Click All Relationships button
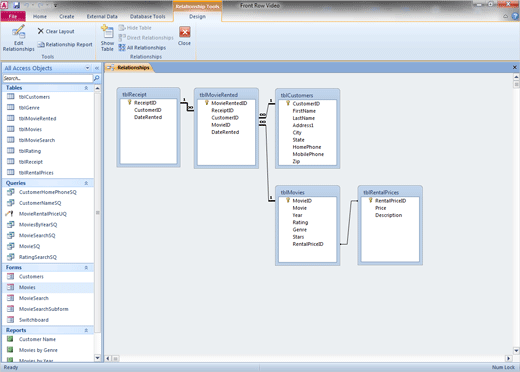This screenshot has width=520, height=372. pos(142,48)
